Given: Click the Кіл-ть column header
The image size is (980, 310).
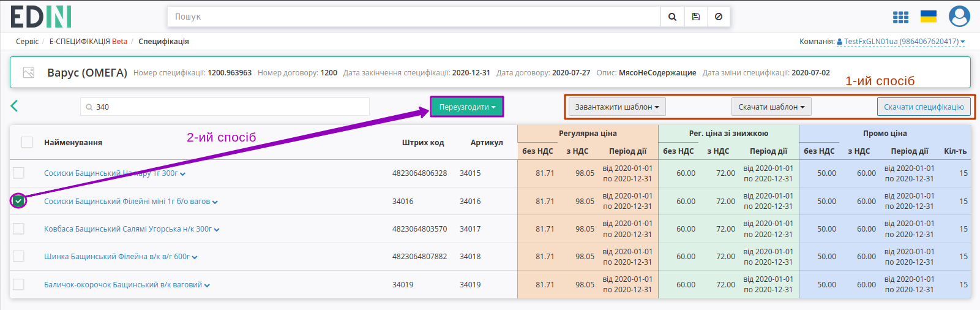Looking at the screenshot, I should [x=956, y=151].
